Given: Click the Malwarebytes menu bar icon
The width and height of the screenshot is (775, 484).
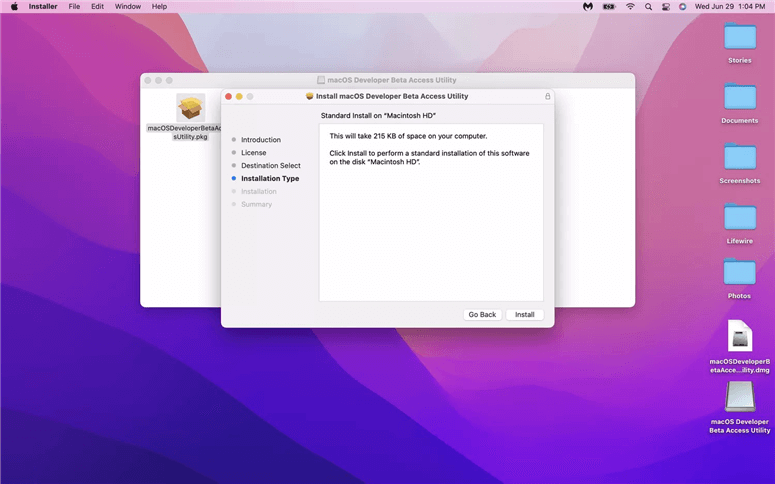Looking at the screenshot, I should [588, 6].
